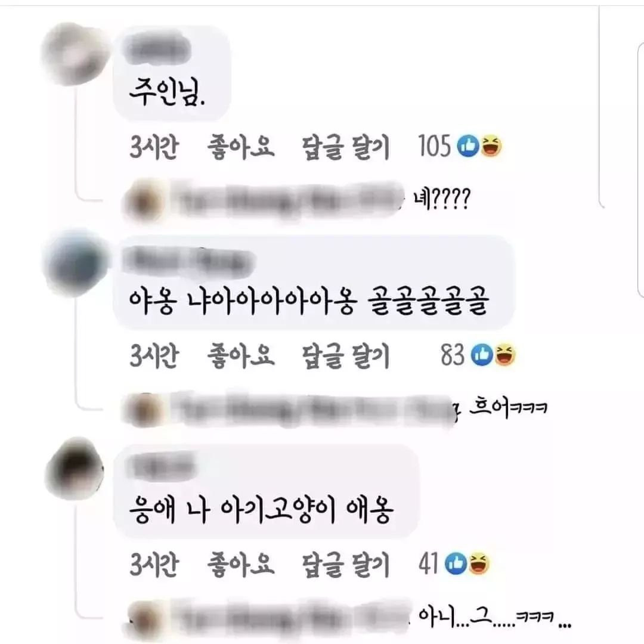Click laughing emoji reaction beside 83
The height and width of the screenshot is (644, 644).
pyautogui.click(x=505, y=355)
